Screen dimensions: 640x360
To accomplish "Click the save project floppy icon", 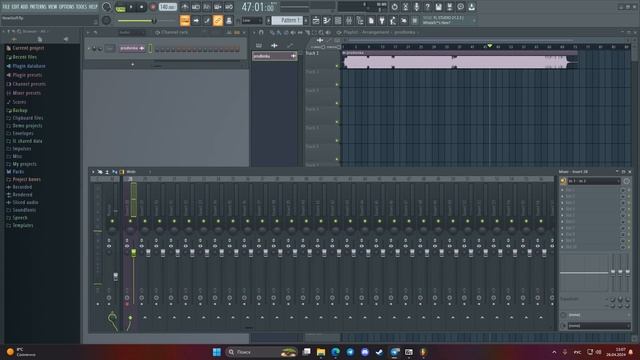I will click(x=438, y=7).
